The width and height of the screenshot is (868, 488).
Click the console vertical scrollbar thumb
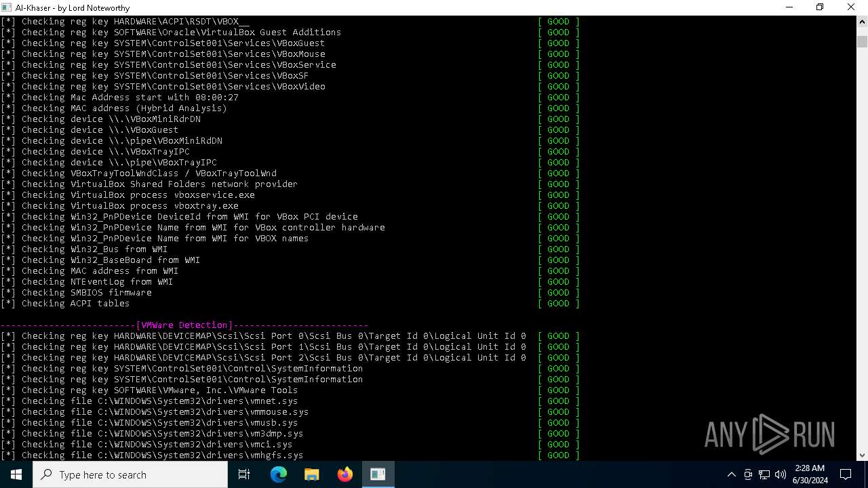[862, 41]
